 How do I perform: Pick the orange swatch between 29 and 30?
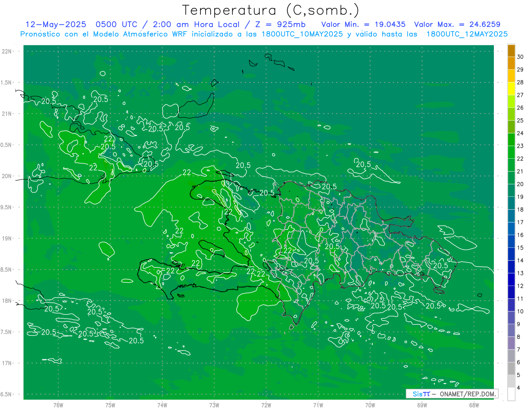coord(511,63)
